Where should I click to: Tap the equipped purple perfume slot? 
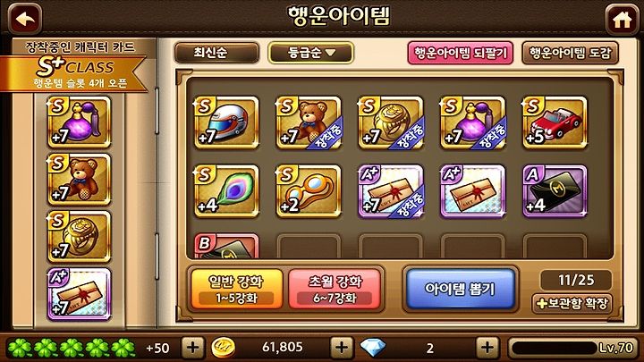pyautogui.click(x=80, y=122)
